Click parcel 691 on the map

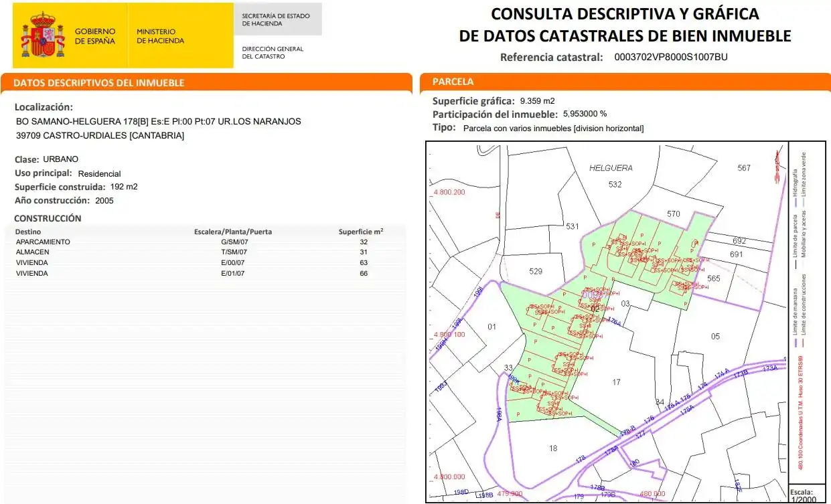737,254
